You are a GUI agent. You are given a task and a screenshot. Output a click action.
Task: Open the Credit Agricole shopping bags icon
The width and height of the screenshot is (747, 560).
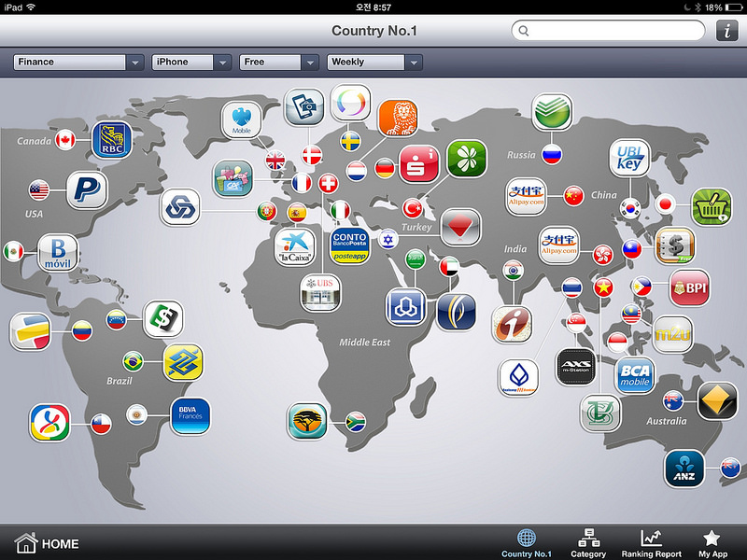[233, 178]
